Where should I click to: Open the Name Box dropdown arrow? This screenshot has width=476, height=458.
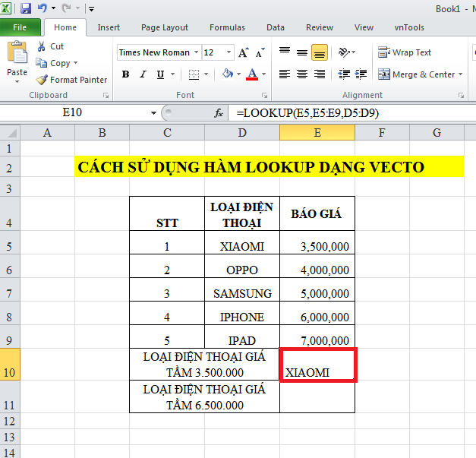pyautogui.click(x=153, y=113)
